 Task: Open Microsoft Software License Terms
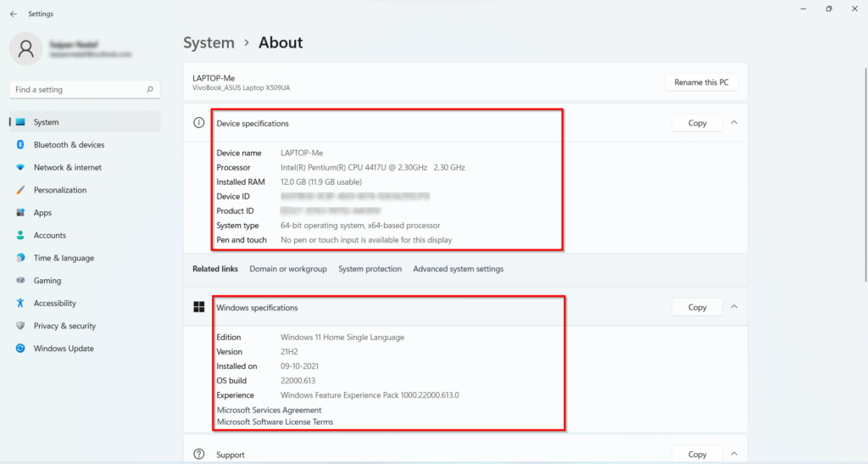pyautogui.click(x=275, y=422)
